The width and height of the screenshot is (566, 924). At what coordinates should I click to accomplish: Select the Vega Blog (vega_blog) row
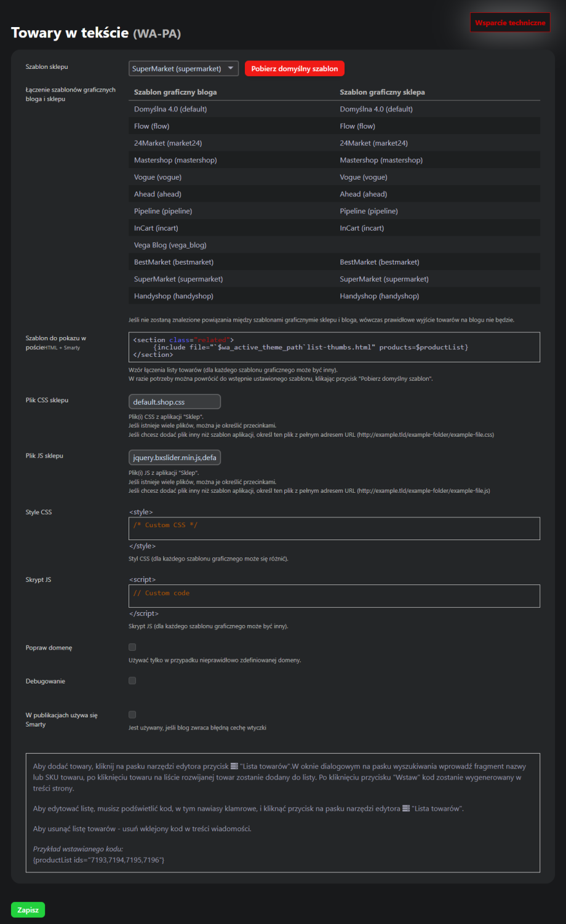(170, 245)
